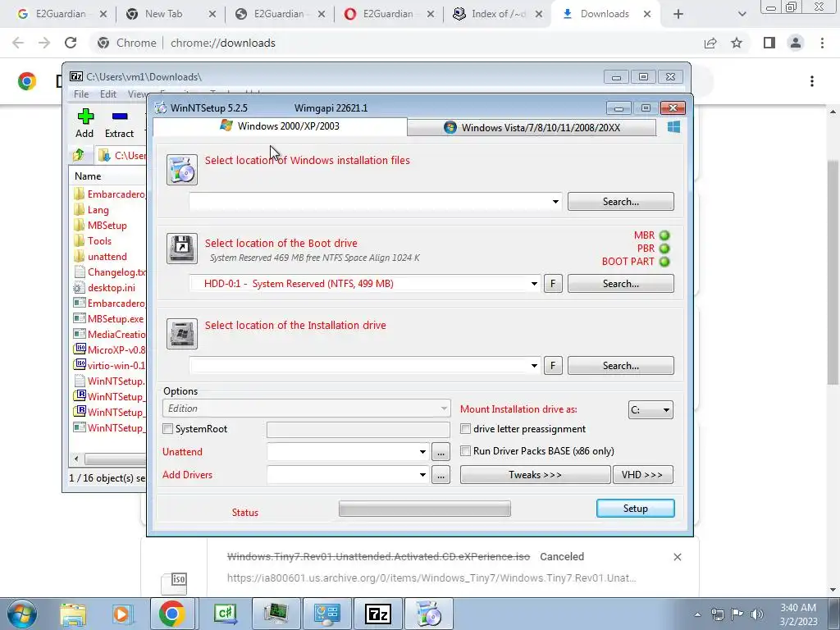Viewport: 840px width, 630px height.
Task: Click browse button next to Add Drivers
Action: [x=441, y=475]
